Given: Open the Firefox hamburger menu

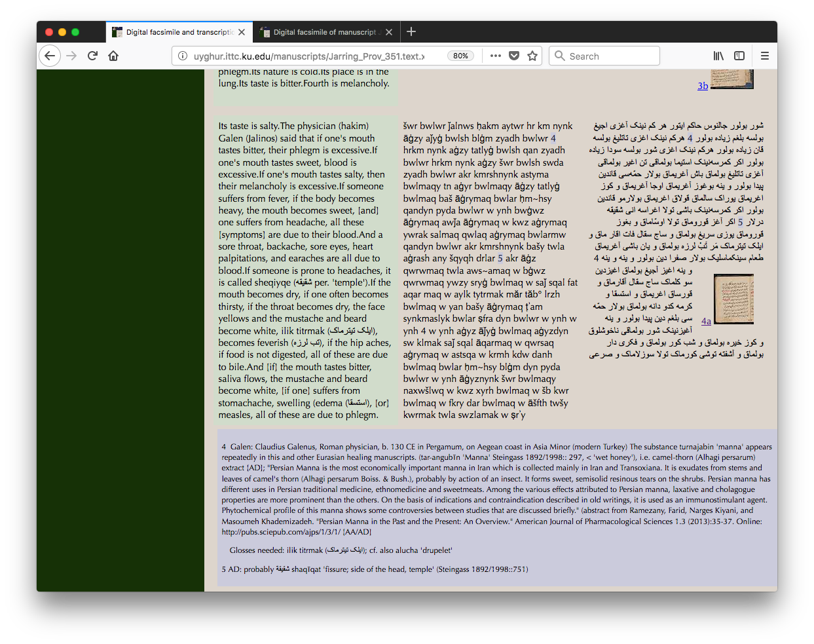Looking at the screenshot, I should coord(764,56).
